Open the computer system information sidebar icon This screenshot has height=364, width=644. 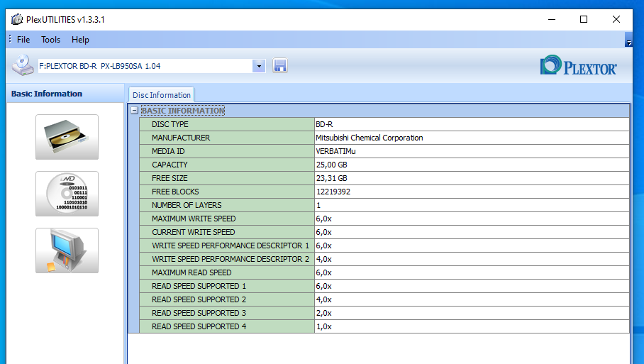[67, 250]
